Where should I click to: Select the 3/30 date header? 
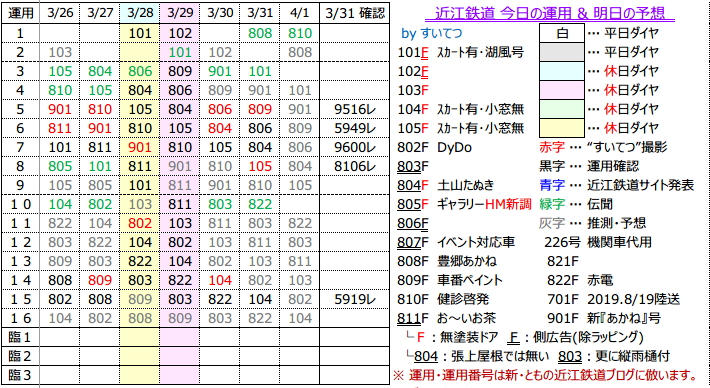220,13
